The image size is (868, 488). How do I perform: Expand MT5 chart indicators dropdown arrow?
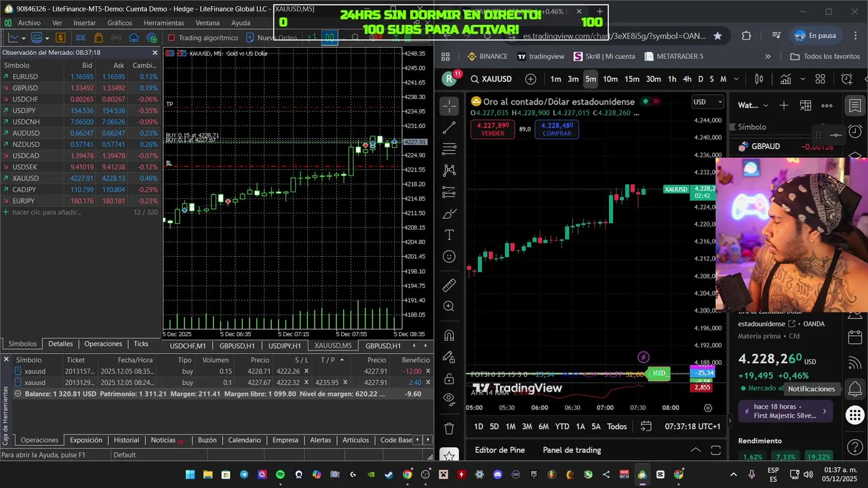(46, 38)
